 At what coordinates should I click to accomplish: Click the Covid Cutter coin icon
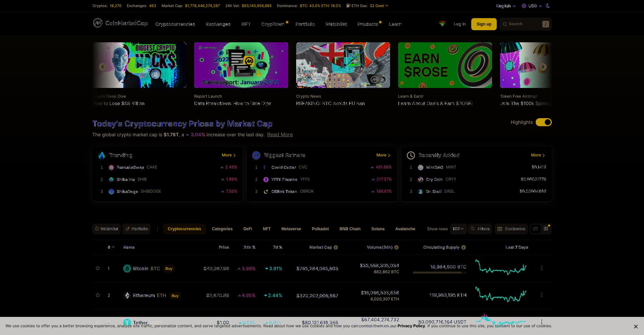tap(266, 167)
